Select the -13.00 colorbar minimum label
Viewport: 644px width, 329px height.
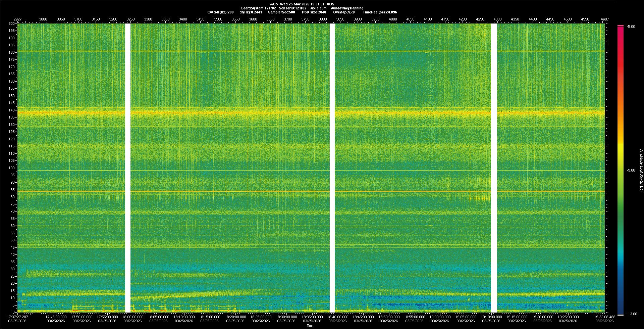632,314
